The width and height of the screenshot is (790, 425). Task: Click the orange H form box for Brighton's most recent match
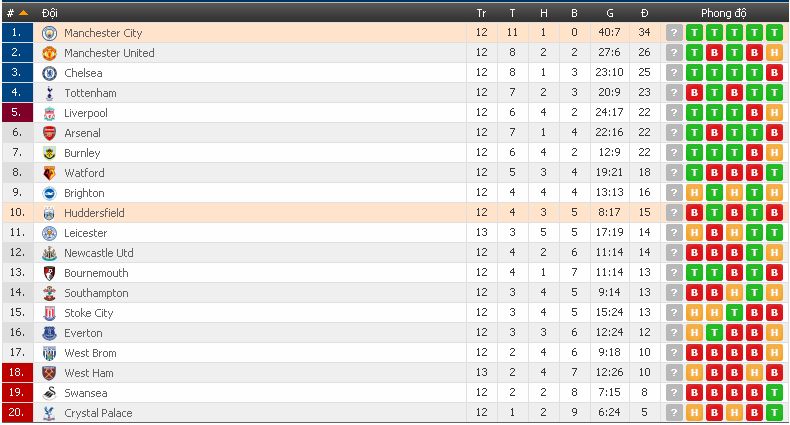(773, 193)
